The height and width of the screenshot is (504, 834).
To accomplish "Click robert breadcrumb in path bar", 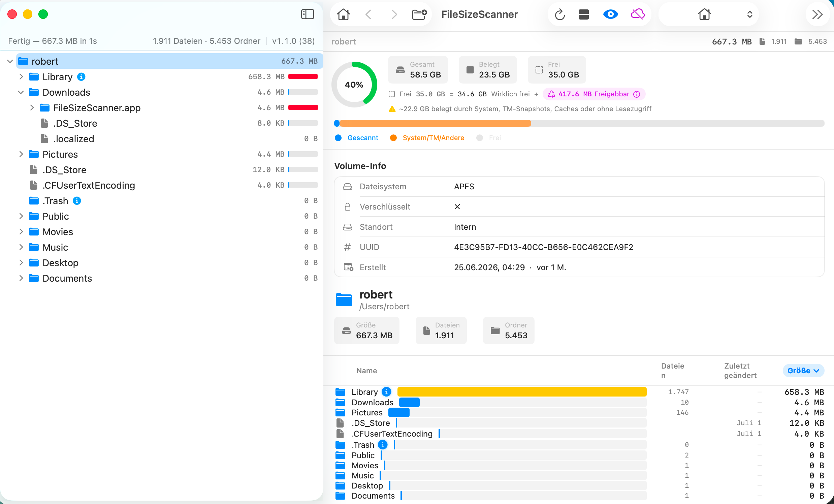I will tap(344, 42).
